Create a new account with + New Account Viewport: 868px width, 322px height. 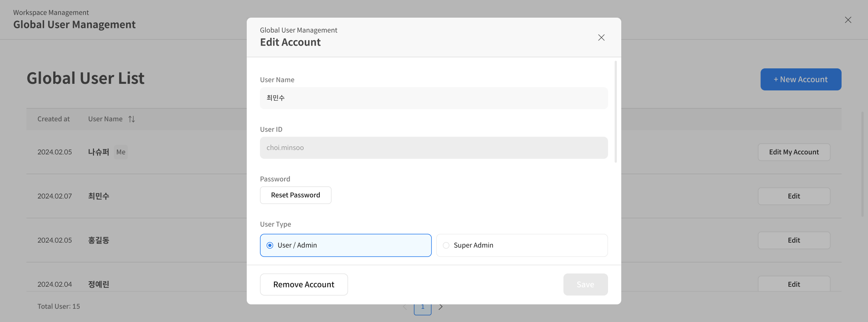pos(800,79)
